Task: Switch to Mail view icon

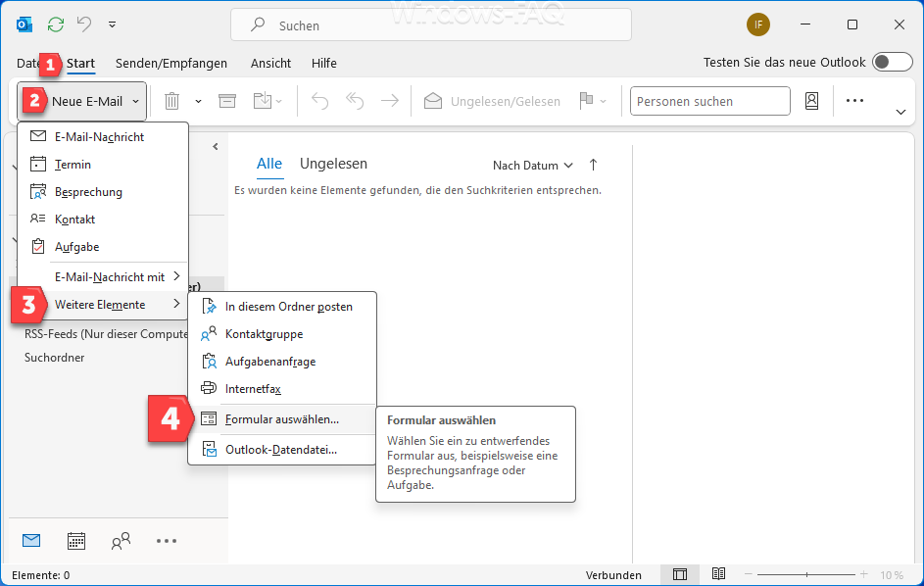Action: click(31, 541)
